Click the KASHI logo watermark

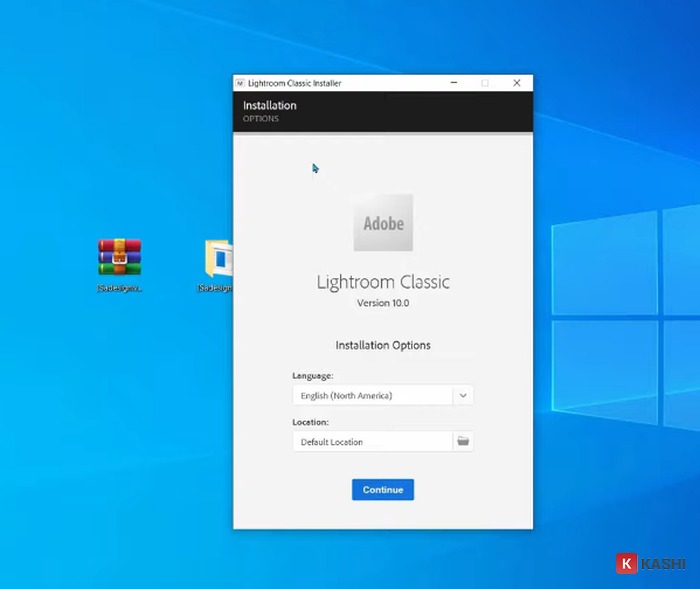650,564
